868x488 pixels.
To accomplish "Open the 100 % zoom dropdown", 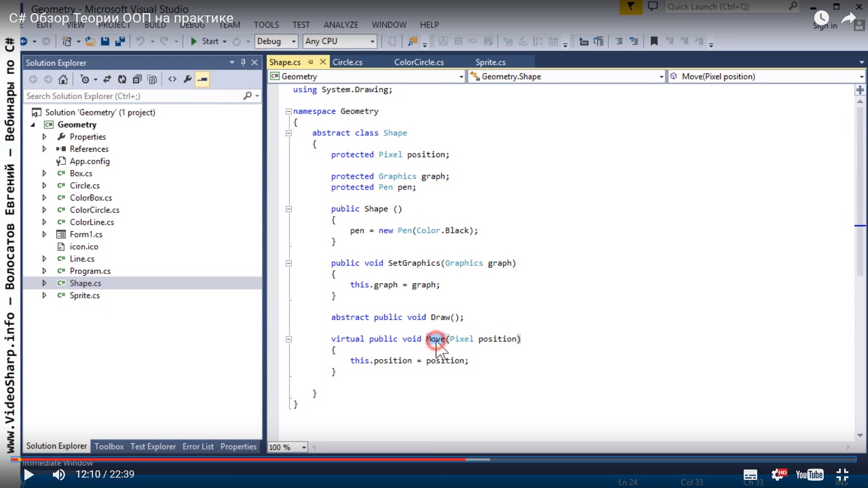I will [288, 447].
